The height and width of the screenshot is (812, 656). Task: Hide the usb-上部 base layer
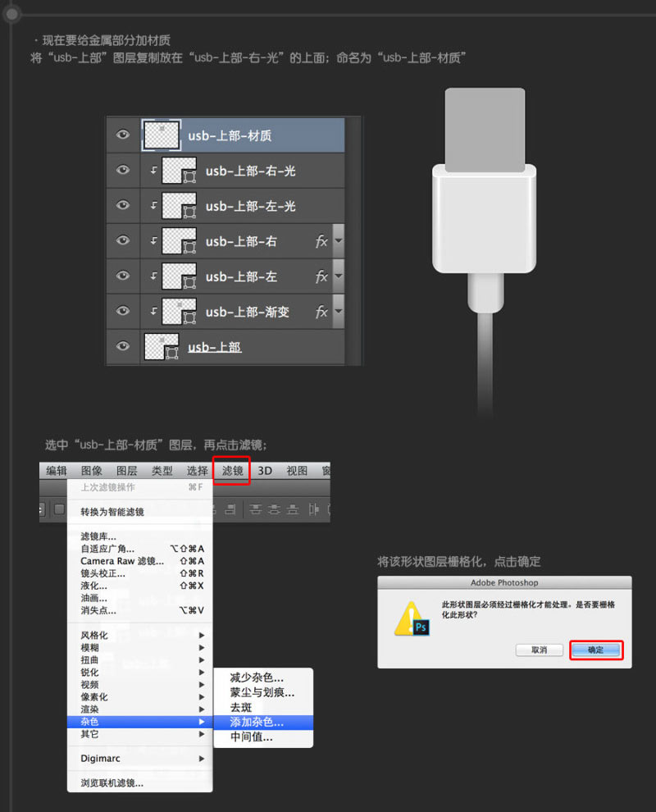click(x=122, y=346)
